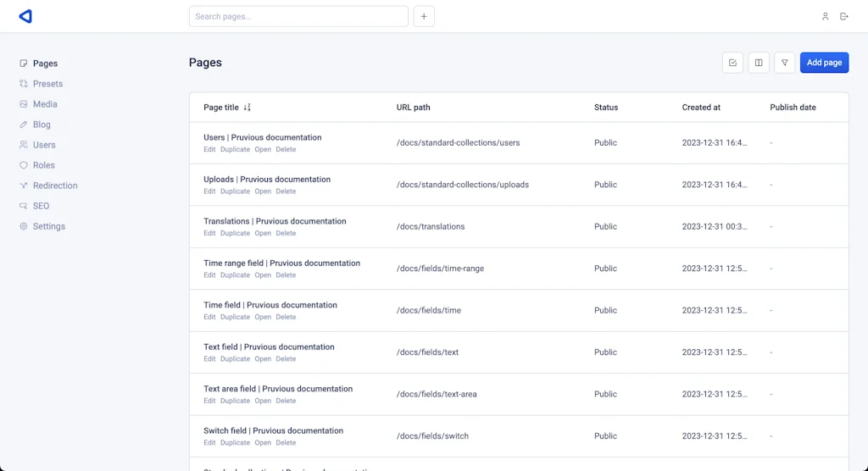Sort by the Page title arrows

(x=248, y=108)
